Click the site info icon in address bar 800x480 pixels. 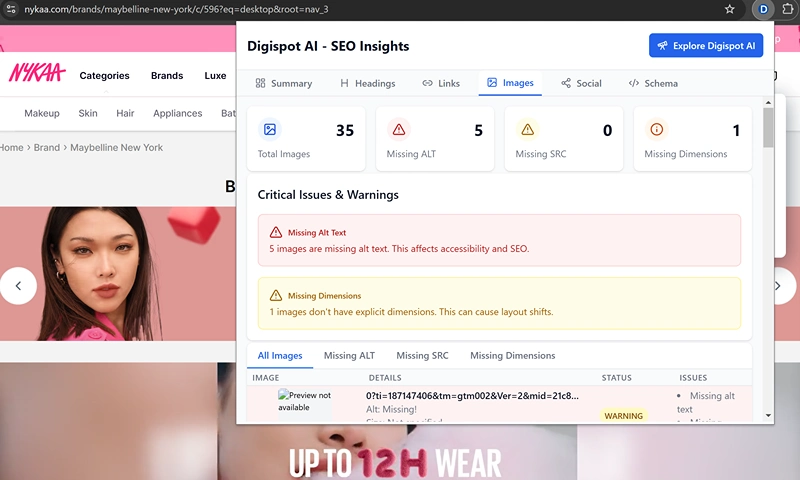click(x=11, y=9)
